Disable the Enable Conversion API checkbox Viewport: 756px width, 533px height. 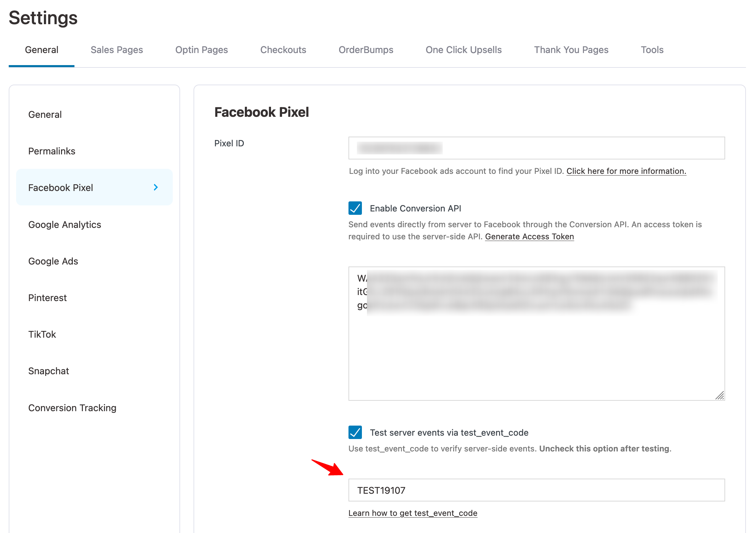click(356, 208)
